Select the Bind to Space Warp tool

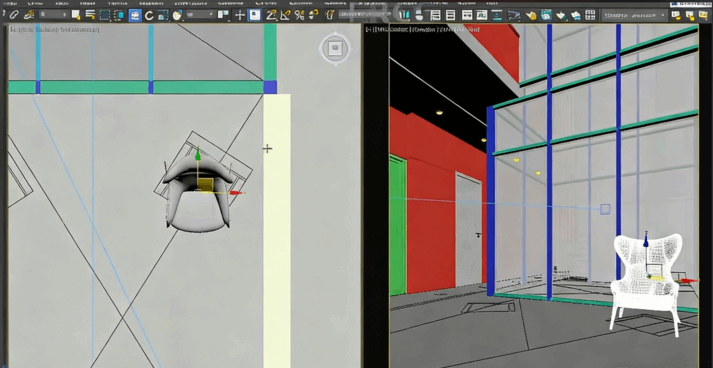(29, 15)
